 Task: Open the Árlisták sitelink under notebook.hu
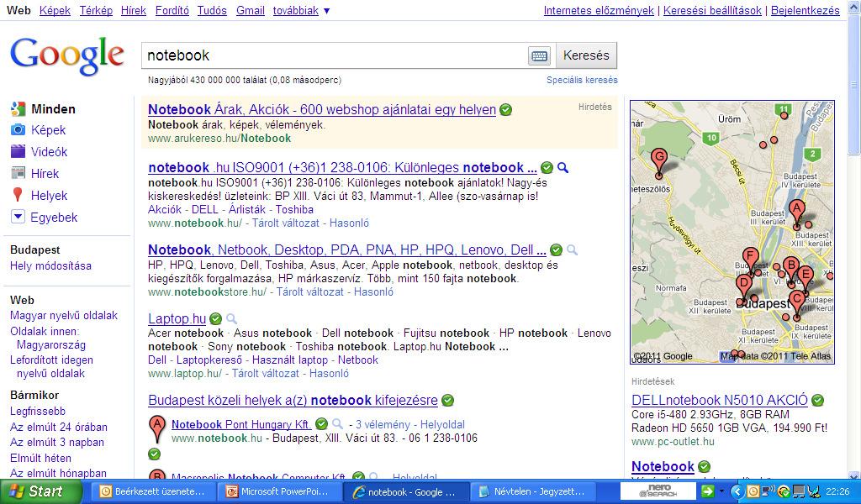pyautogui.click(x=246, y=209)
